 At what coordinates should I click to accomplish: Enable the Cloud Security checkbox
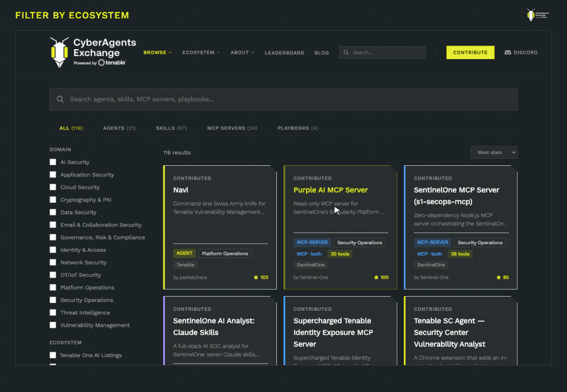[53, 187]
